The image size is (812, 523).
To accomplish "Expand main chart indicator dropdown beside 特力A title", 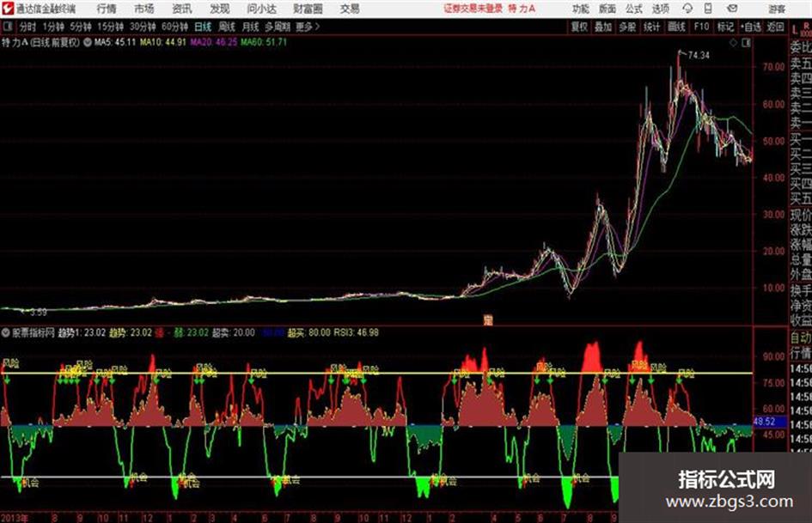I will [88, 42].
